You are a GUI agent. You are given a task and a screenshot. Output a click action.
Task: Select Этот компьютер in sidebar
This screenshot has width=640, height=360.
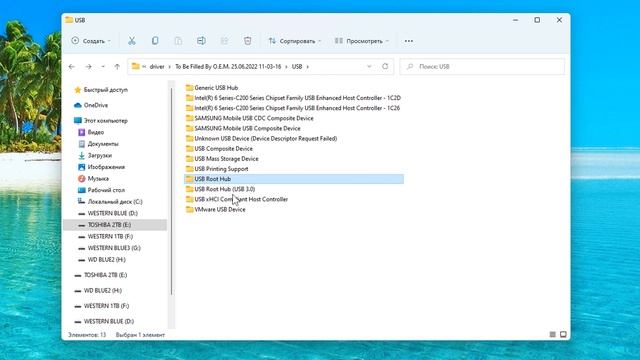105,121
